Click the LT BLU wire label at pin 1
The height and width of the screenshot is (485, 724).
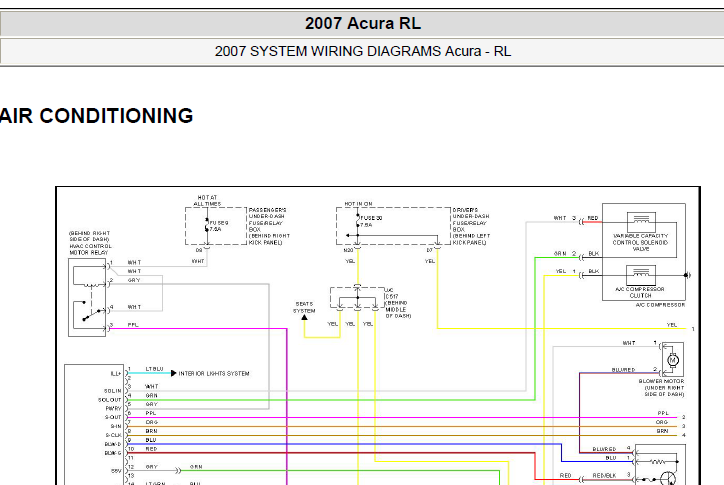pos(155,369)
